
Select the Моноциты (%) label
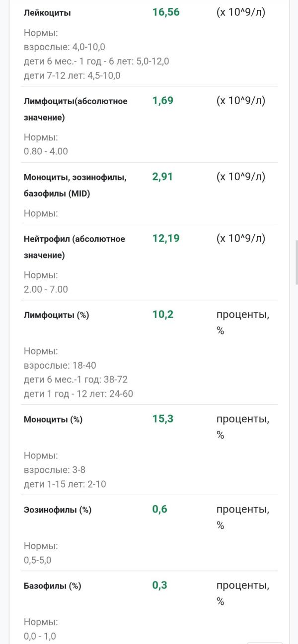point(53,420)
